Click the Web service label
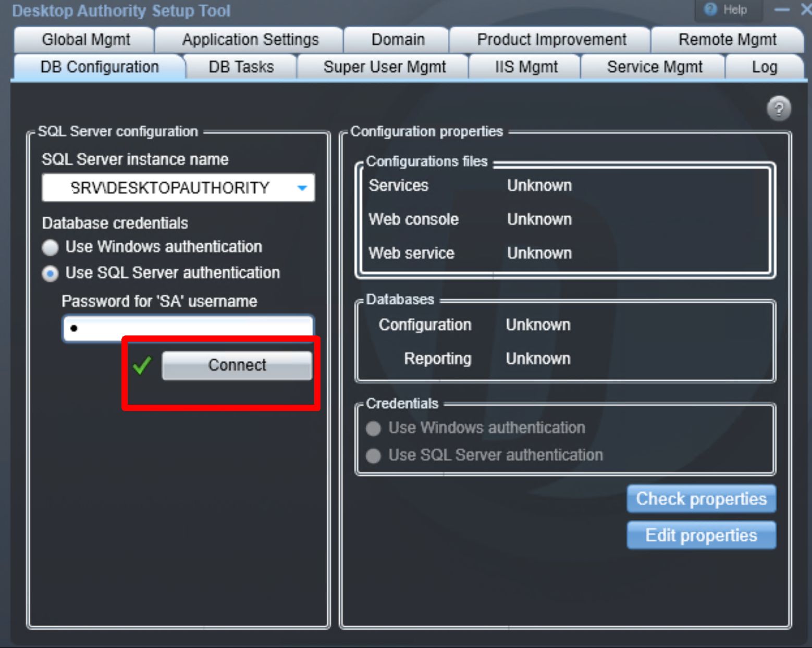Image resolution: width=812 pixels, height=648 pixels. (411, 253)
